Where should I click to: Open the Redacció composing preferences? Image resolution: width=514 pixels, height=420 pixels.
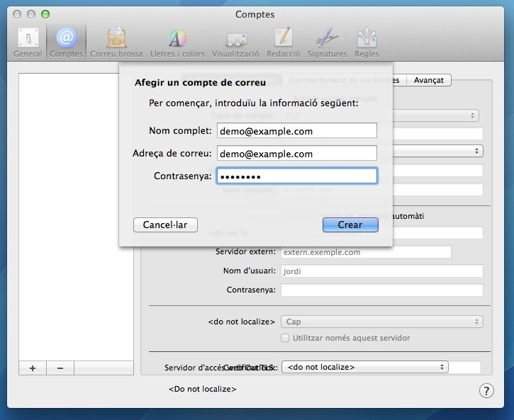pos(283,42)
